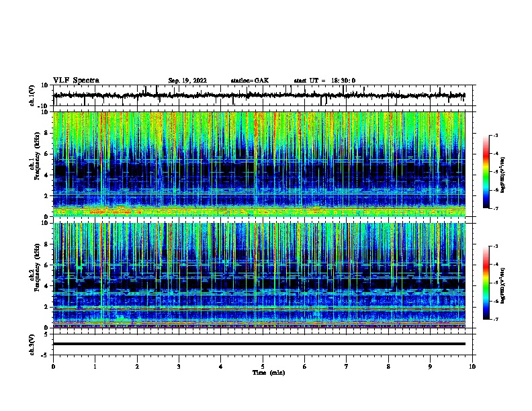
Task: Click the "0" tick label on time axis
Action: (x=53, y=366)
